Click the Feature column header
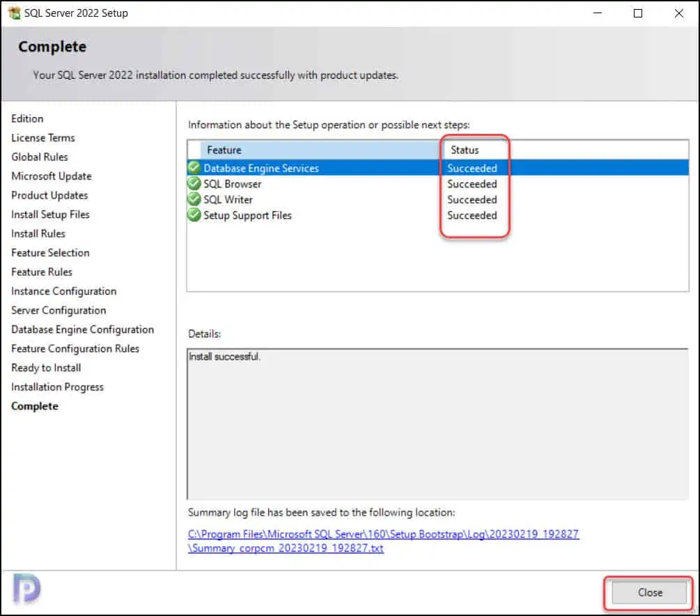 tap(320, 150)
